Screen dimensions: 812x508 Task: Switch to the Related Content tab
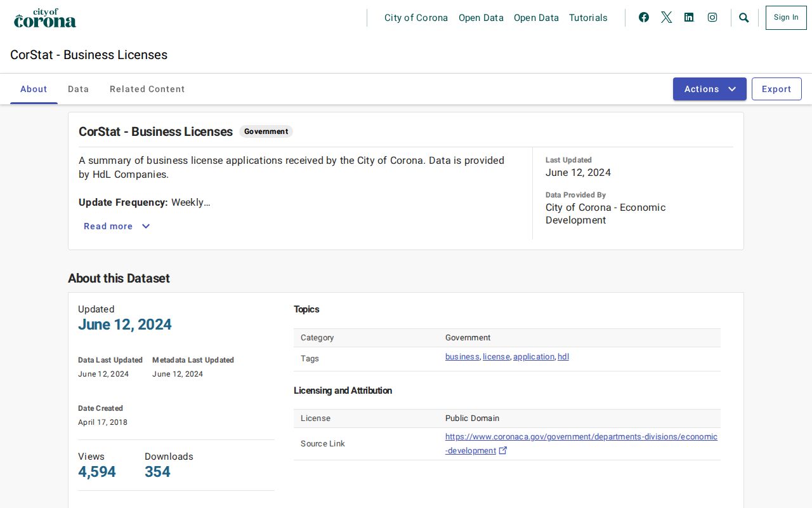[x=147, y=89]
